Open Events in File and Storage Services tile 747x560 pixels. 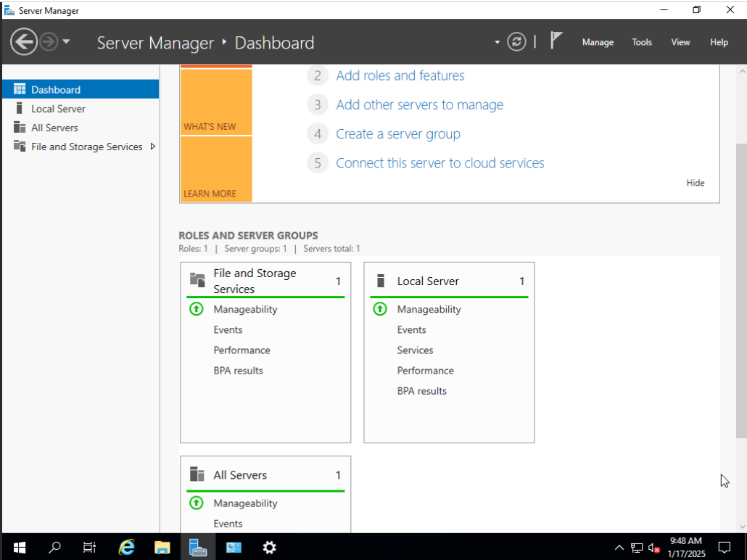(228, 330)
